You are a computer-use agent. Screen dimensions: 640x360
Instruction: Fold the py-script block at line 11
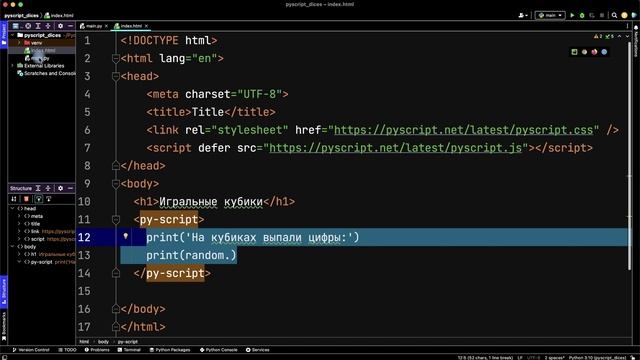coord(116,220)
